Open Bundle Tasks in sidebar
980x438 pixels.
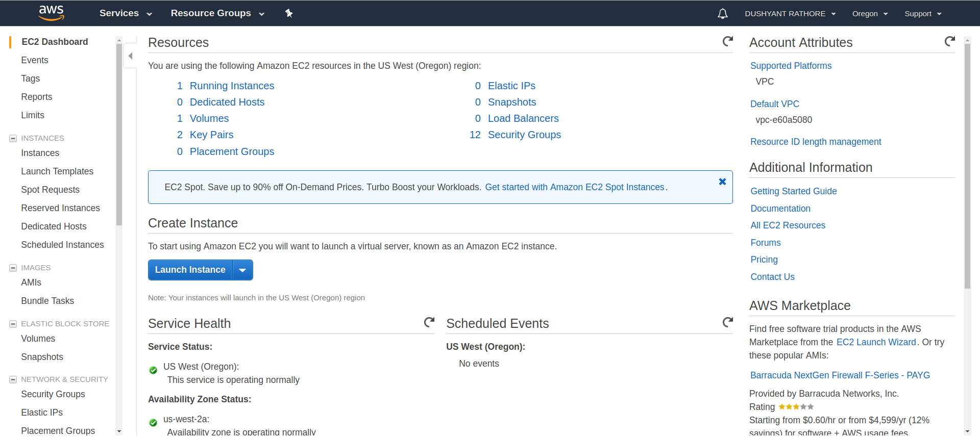point(47,301)
